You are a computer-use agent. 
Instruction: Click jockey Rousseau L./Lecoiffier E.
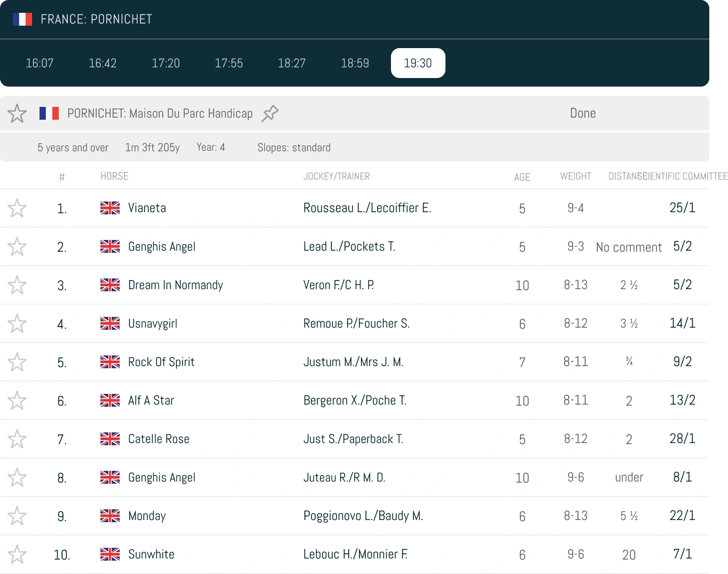pyautogui.click(x=367, y=208)
